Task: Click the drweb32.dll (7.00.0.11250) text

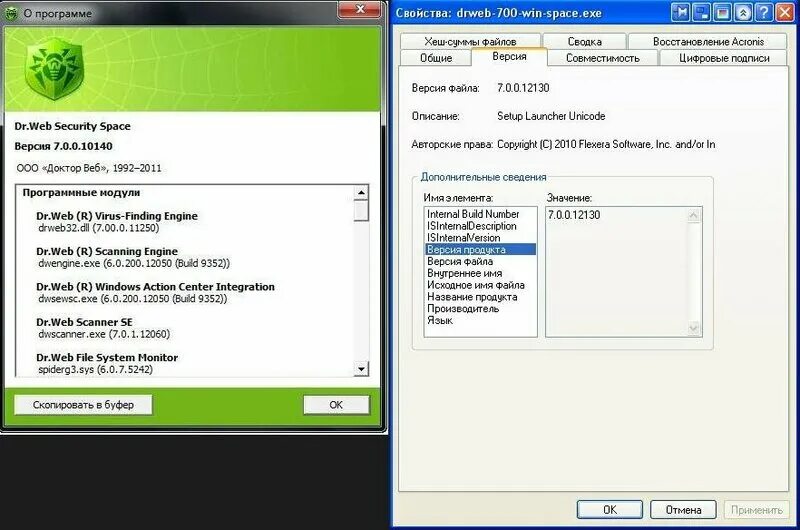Action: [x=98, y=228]
